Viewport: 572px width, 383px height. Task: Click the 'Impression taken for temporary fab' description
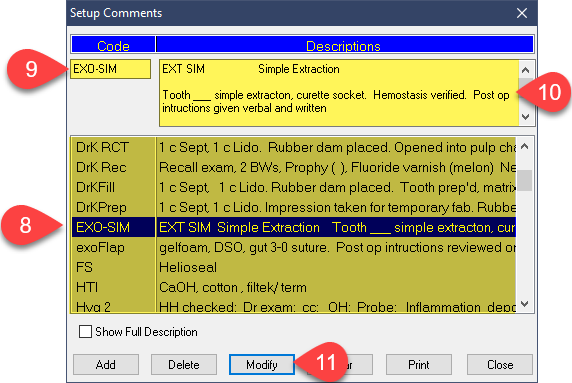pyautogui.click(x=337, y=208)
